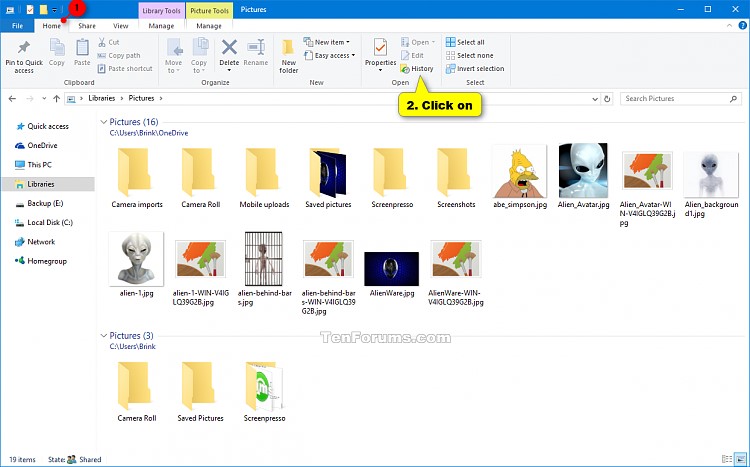
Task: Switch to the View tab
Action: [121, 26]
